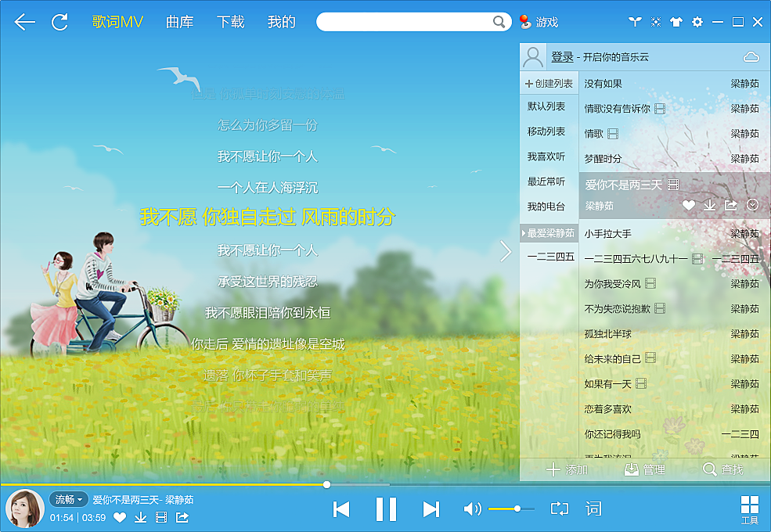Skip to the next track
The image size is (771, 532).
click(x=431, y=509)
